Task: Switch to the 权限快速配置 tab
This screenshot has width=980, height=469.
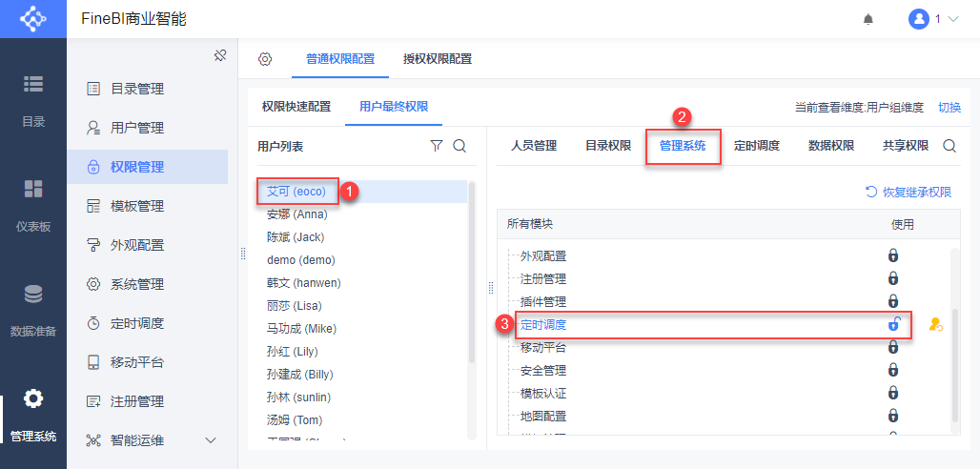Action: [296, 107]
